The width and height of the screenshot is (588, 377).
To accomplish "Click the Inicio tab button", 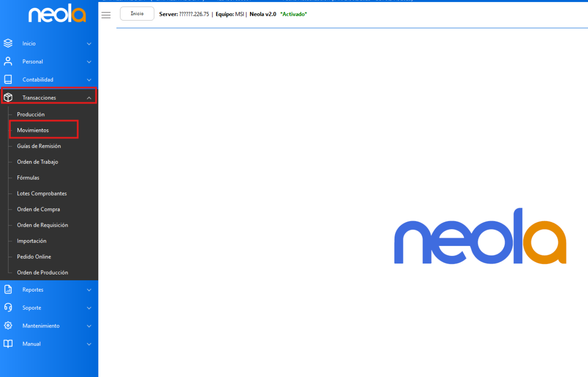I will click(137, 14).
